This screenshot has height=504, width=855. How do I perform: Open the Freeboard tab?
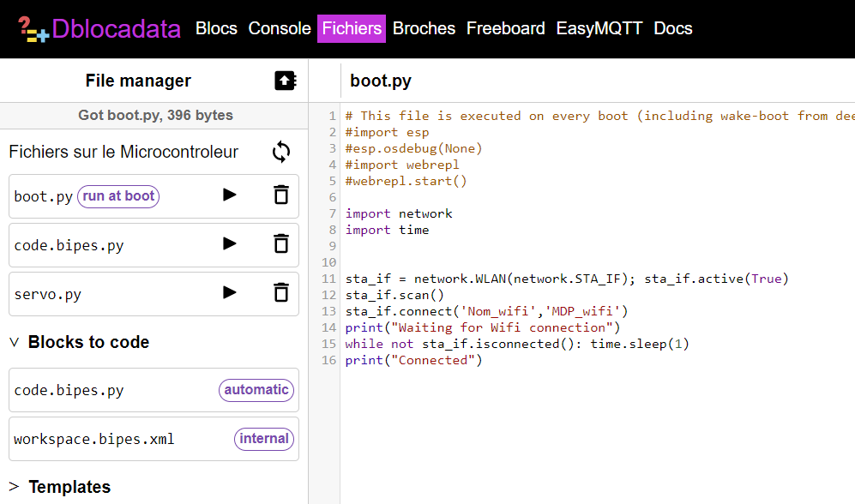tap(505, 28)
